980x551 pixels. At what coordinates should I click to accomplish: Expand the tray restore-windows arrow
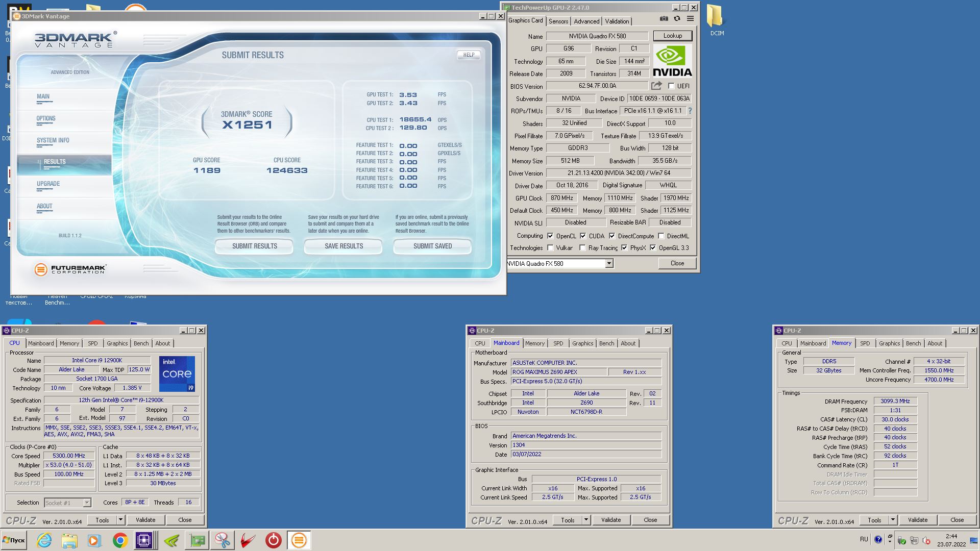[890, 536]
